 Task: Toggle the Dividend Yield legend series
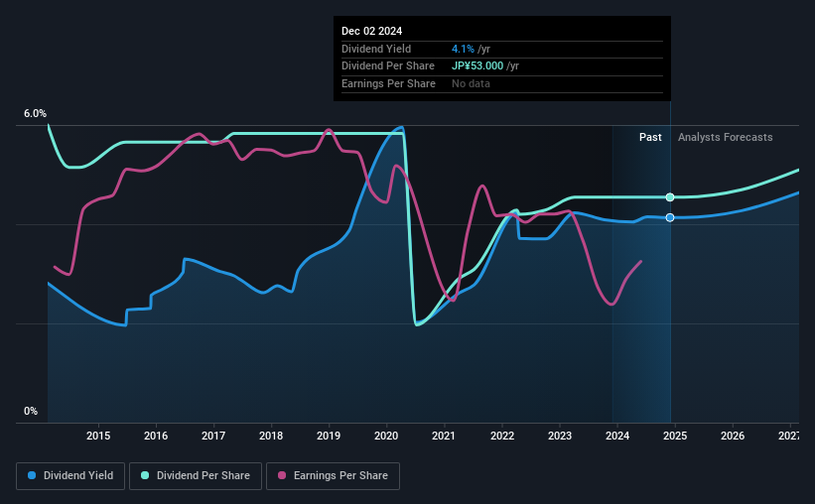click(70, 476)
